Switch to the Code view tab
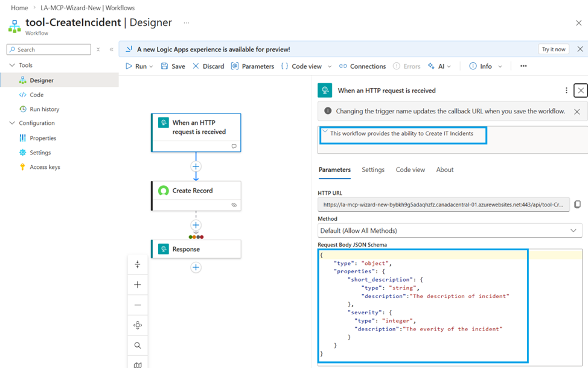This screenshot has width=588, height=368. 410,170
